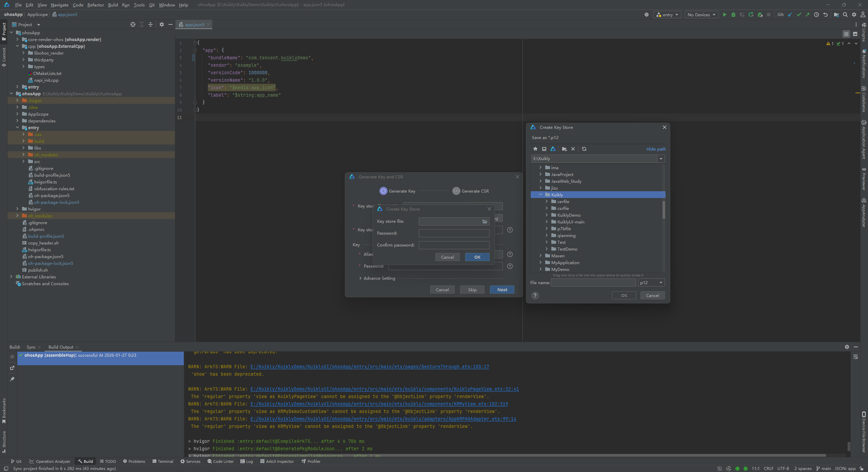
Task: Click the new folder icon in file chooser
Action: pos(564,149)
